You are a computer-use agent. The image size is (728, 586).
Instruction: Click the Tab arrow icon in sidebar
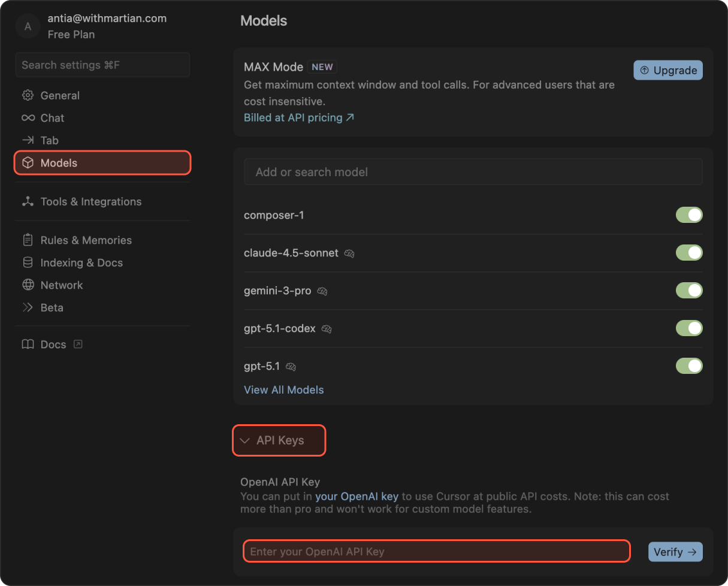point(28,140)
